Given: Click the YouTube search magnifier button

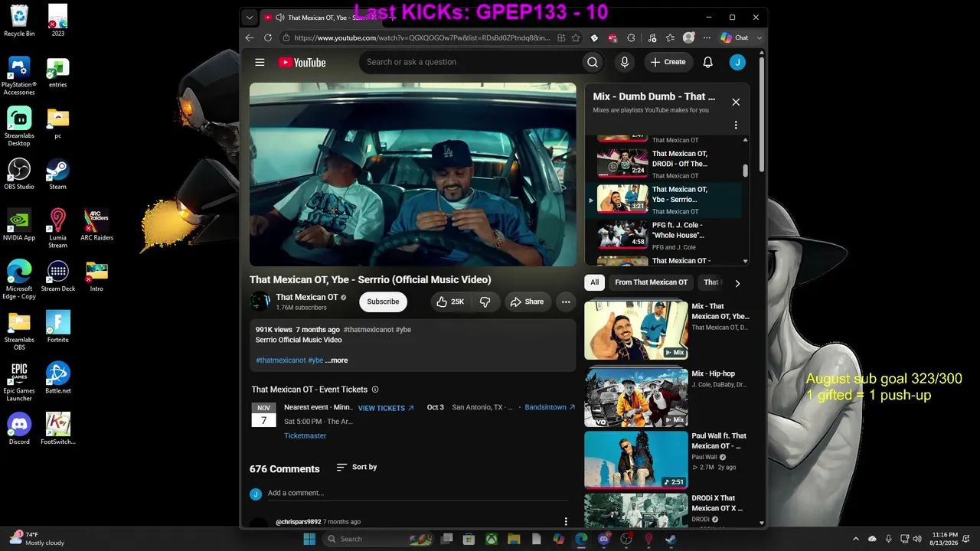Looking at the screenshot, I should tap(593, 63).
